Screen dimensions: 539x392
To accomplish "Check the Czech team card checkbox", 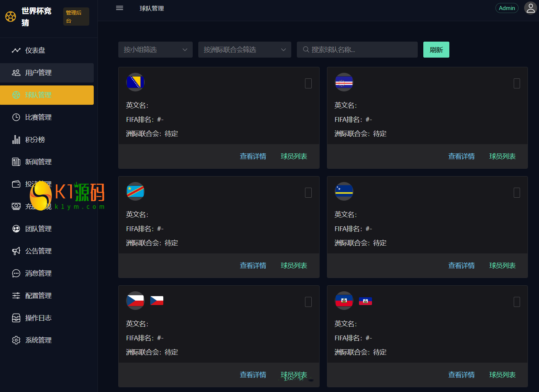I will tap(308, 302).
